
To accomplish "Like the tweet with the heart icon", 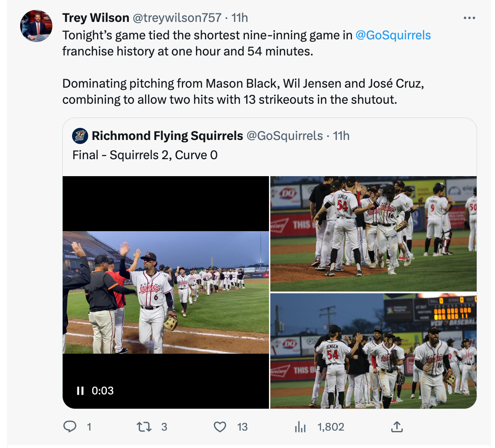I will click(220, 427).
